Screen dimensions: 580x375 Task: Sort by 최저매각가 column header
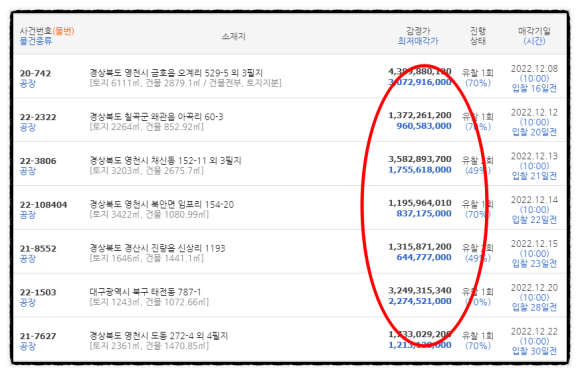pyautogui.click(x=418, y=41)
